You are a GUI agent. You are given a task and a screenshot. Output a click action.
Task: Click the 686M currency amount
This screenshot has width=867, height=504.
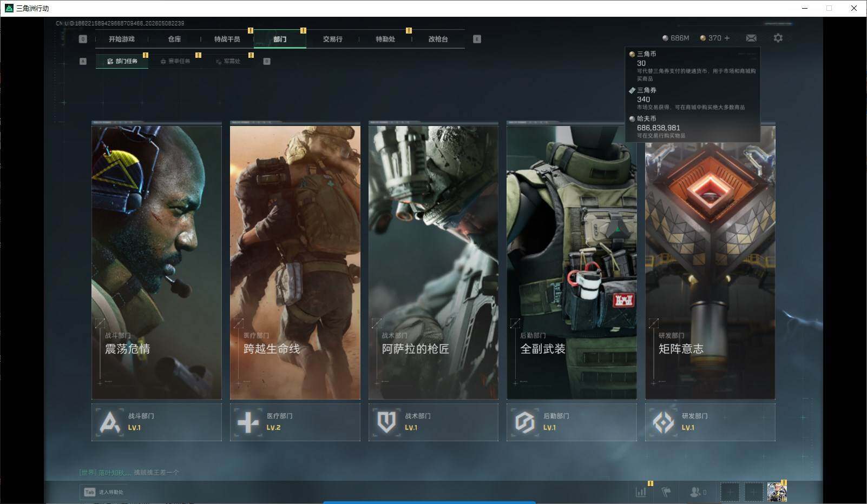680,38
